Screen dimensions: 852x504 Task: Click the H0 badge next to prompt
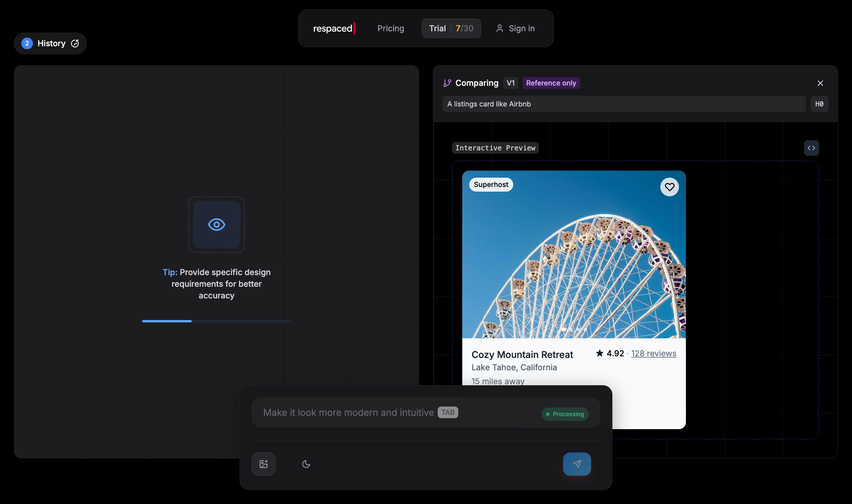[x=819, y=104]
